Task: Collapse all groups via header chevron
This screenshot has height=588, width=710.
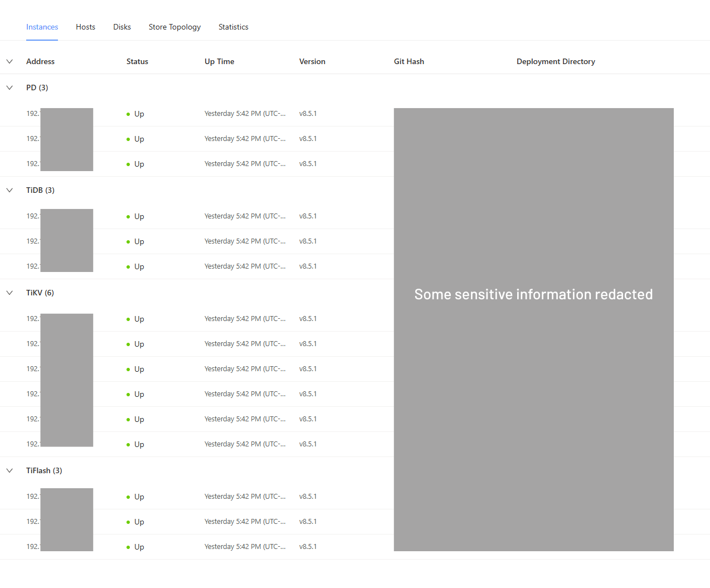Action: coord(9,61)
